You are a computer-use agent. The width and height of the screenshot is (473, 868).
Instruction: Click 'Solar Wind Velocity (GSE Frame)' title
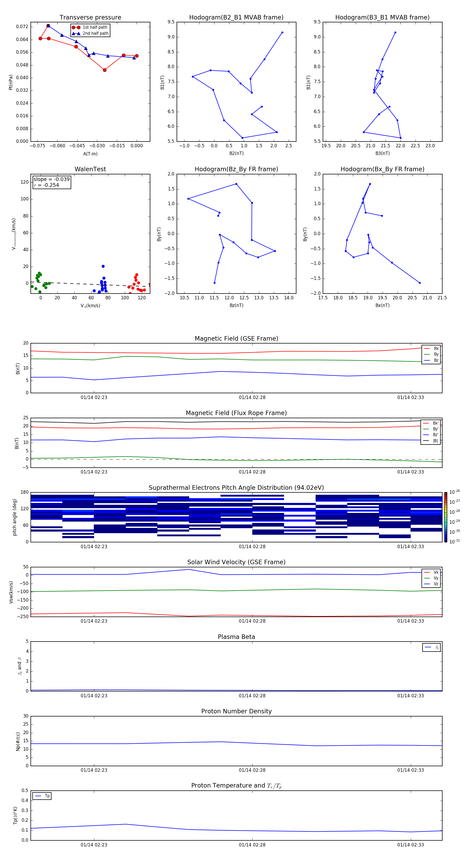pyautogui.click(x=236, y=562)
